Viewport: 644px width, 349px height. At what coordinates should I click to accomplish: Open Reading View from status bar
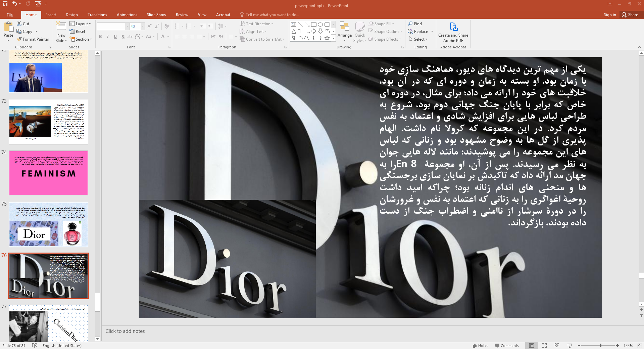557,346
